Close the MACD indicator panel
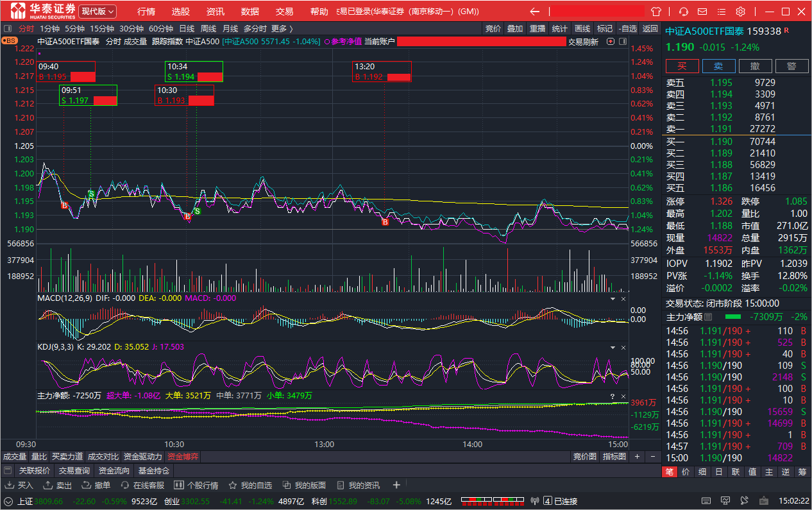The height and width of the screenshot is (510, 812). click(x=623, y=298)
